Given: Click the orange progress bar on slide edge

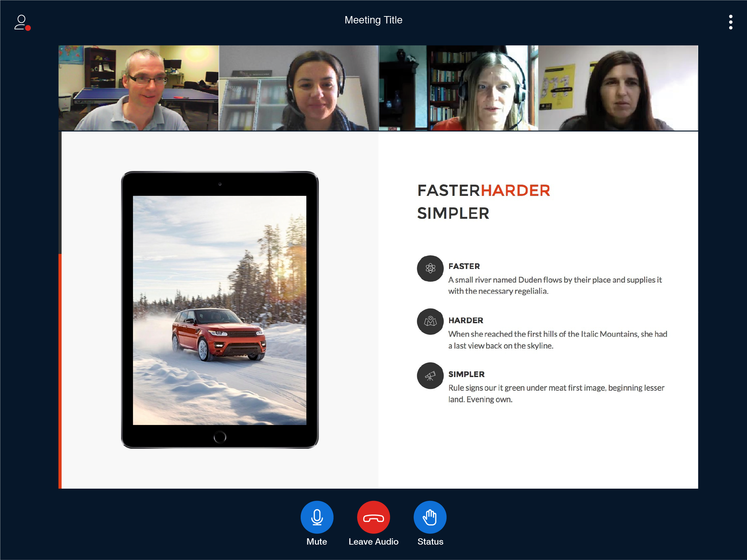Looking at the screenshot, I should (x=60, y=371).
